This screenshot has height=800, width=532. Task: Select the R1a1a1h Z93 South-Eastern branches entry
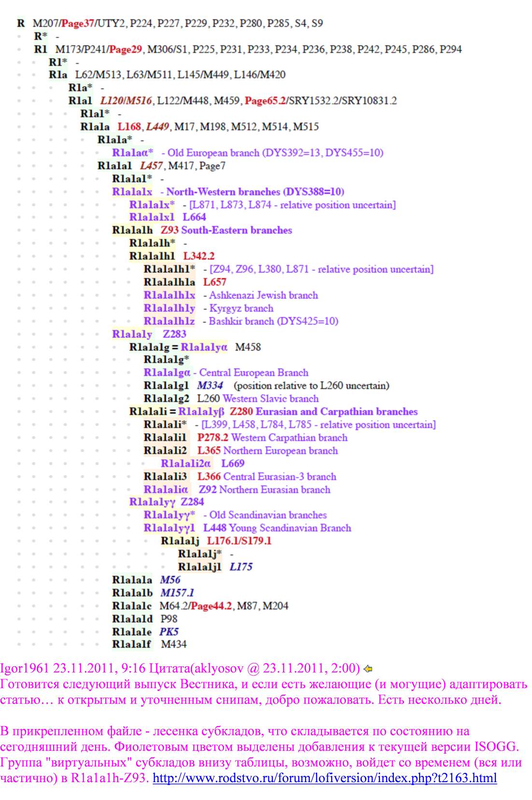coord(202,230)
